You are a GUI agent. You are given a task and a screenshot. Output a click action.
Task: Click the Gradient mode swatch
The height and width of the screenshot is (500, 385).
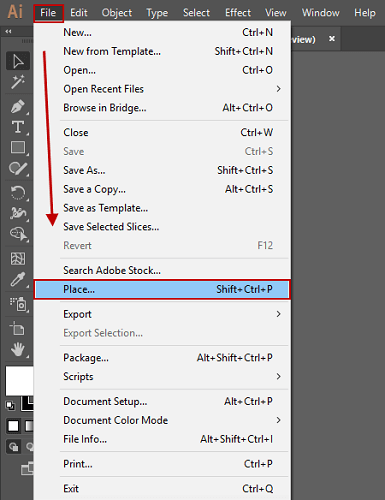(29, 426)
